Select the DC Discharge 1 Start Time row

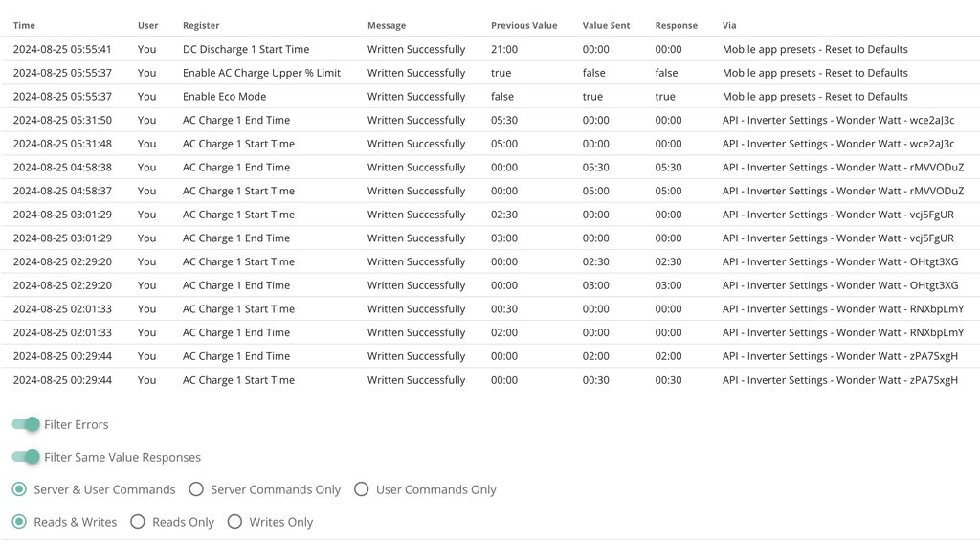click(x=246, y=49)
